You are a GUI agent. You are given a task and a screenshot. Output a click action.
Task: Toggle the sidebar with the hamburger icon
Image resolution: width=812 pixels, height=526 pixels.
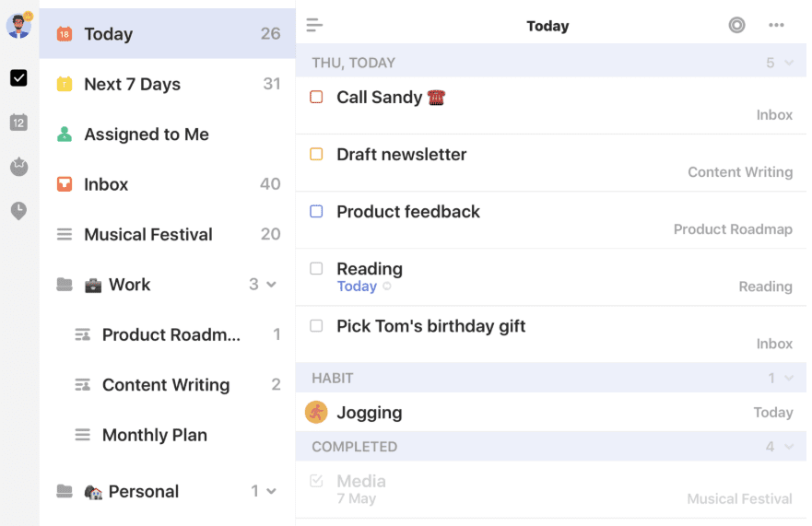315,26
